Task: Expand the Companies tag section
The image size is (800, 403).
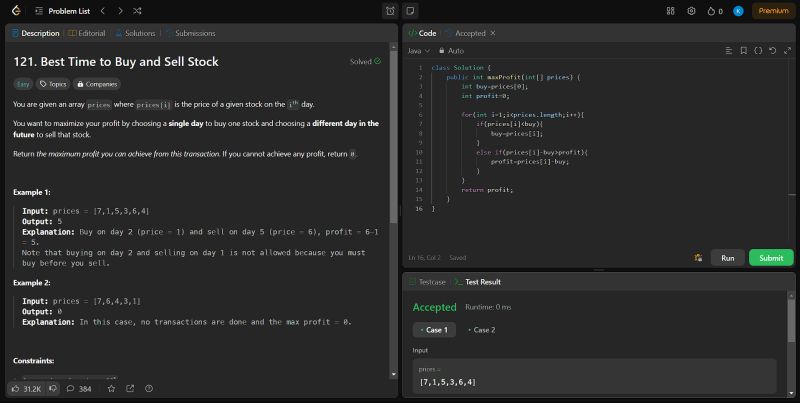Action: click(98, 84)
